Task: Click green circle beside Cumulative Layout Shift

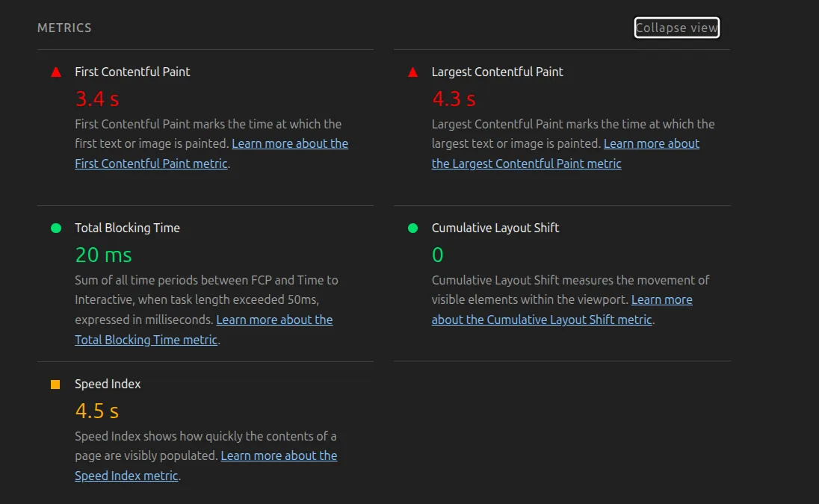Action: [x=412, y=228]
